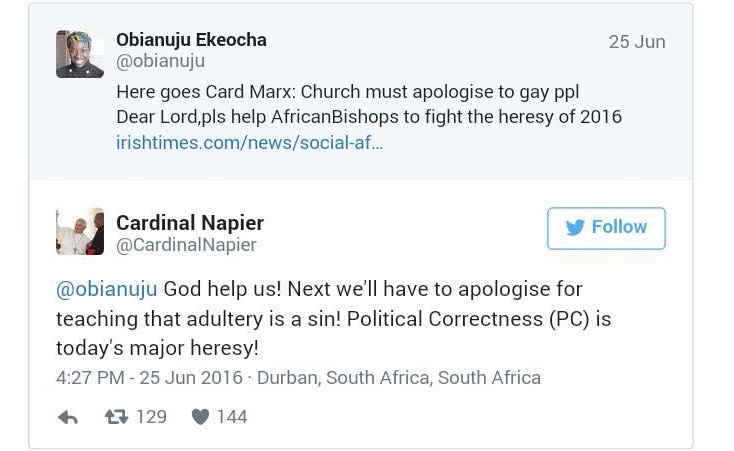Click the @obianuju mention in the reply text

tap(107, 290)
